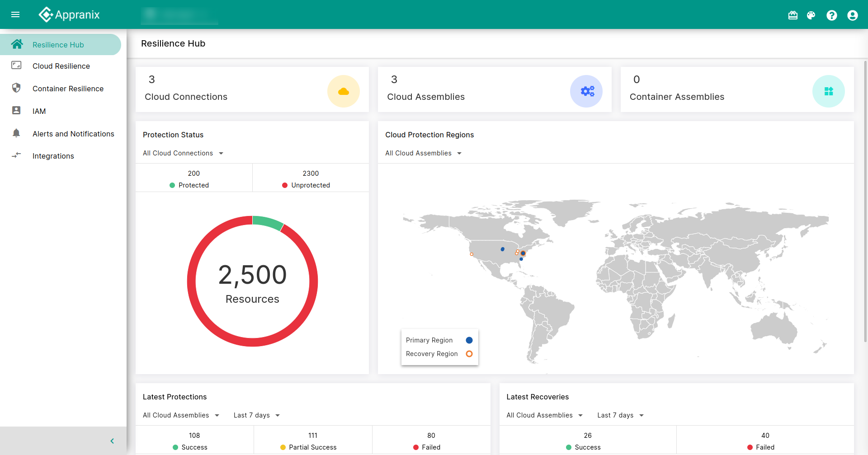Open Container Resilience from the sidebar
The image size is (868, 455).
point(68,89)
